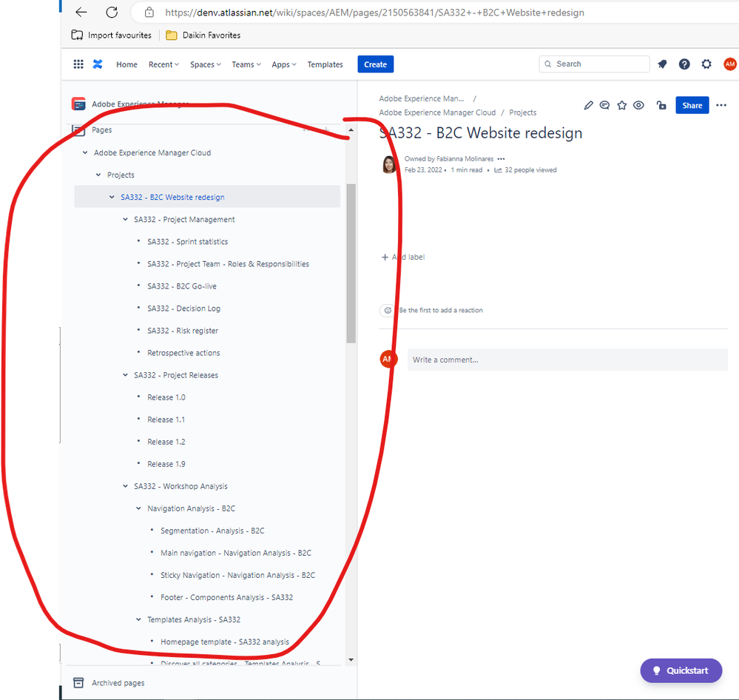The width and height of the screenshot is (739, 700).
Task: Collapse SA332 - B2C Website redesign node
Action: click(112, 197)
